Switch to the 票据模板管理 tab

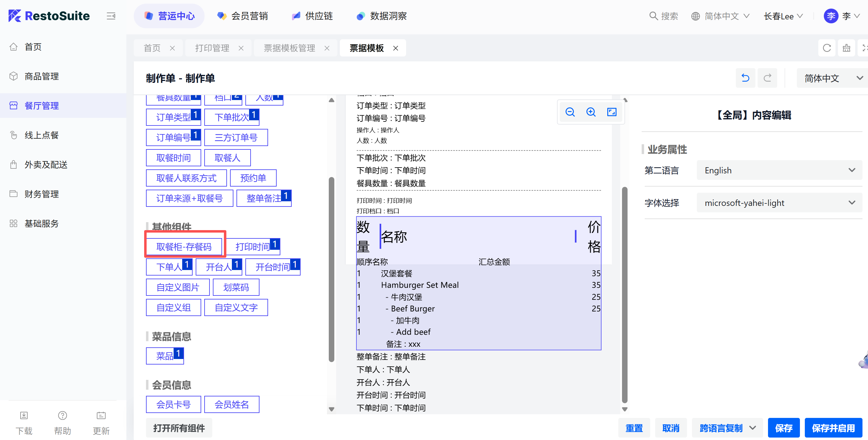[x=289, y=48]
